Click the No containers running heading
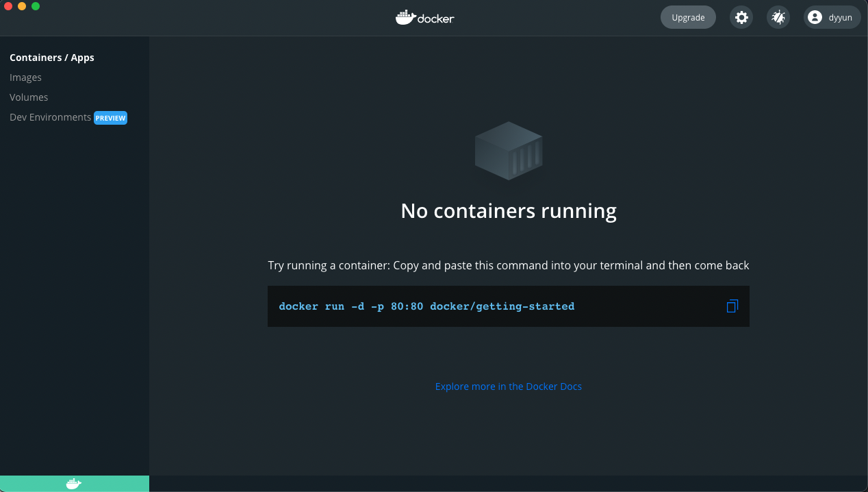The height and width of the screenshot is (492, 868). (x=509, y=210)
